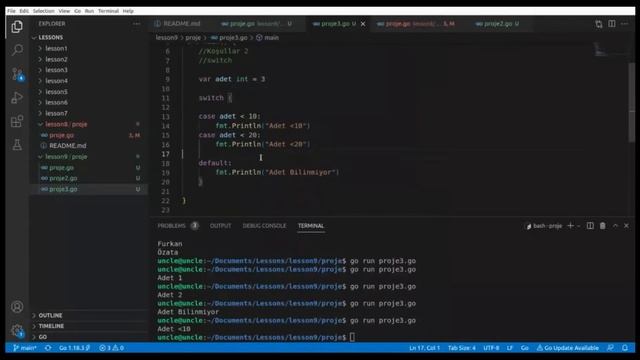Open the Terminal menu
The width and height of the screenshot is (640, 360).
pos(108,11)
